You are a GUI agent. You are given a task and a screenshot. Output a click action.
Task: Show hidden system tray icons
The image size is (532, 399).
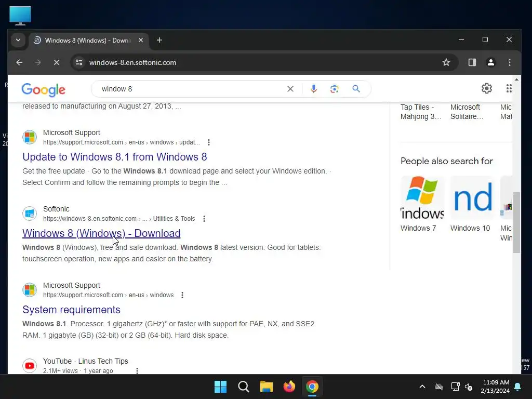pos(422,387)
